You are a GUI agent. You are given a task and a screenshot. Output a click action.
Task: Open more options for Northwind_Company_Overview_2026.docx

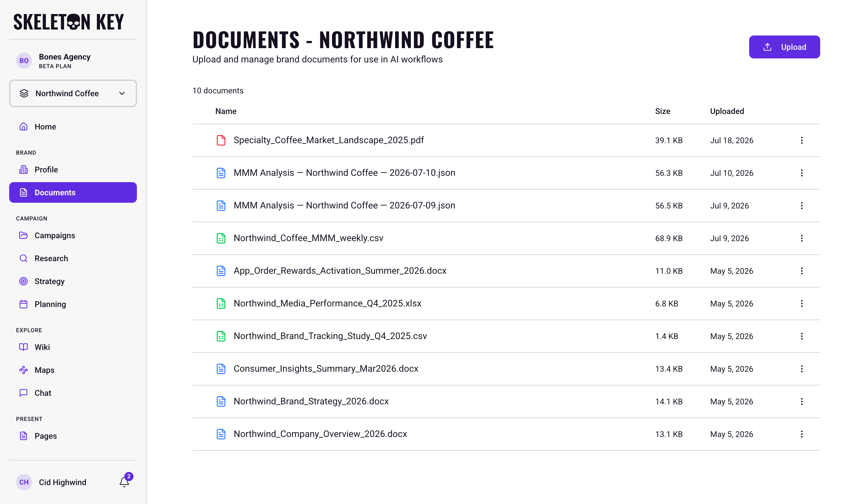point(801,434)
